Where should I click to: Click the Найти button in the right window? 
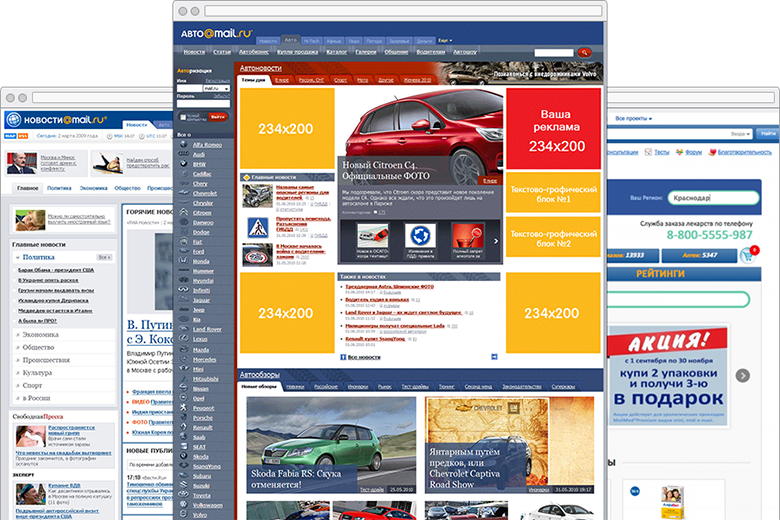[768, 133]
